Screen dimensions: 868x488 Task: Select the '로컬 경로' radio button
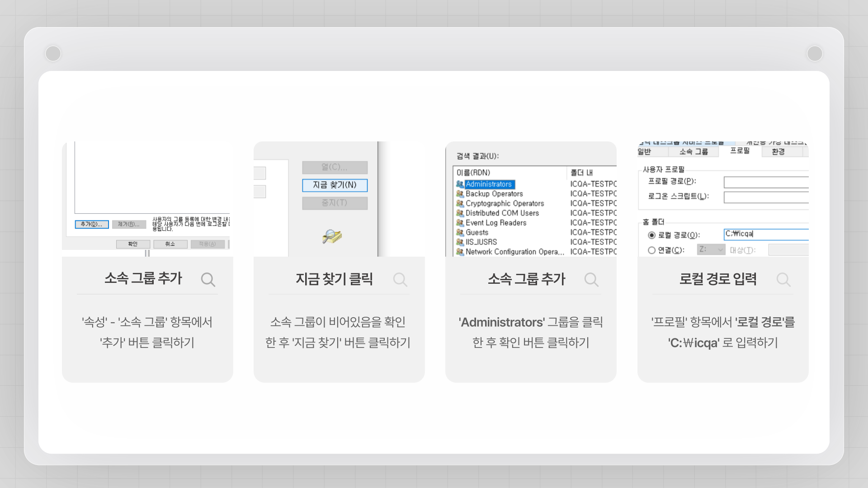coord(651,235)
